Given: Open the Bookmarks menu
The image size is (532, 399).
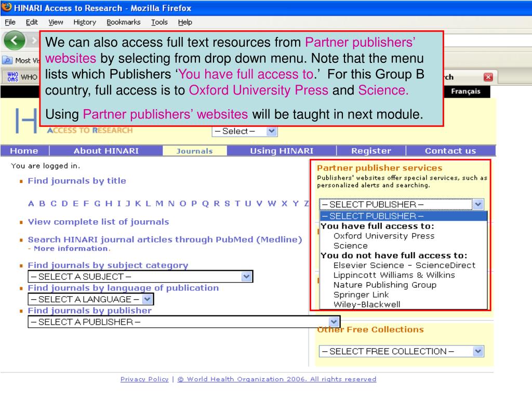Looking at the screenshot, I should [124, 22].
